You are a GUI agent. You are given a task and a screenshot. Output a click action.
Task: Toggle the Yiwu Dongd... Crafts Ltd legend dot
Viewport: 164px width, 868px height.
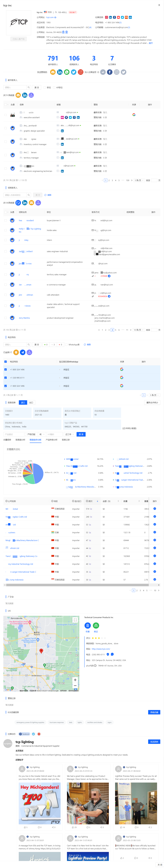(64, 466)
